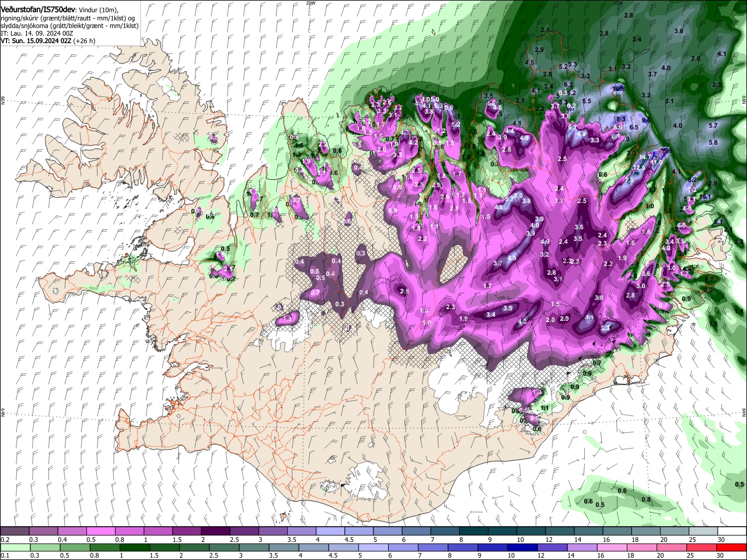Viewport: 747px width, 560px height.
Task: Pick the upper legend swatch starting at 0.8
Action: (x=129, y=531)
